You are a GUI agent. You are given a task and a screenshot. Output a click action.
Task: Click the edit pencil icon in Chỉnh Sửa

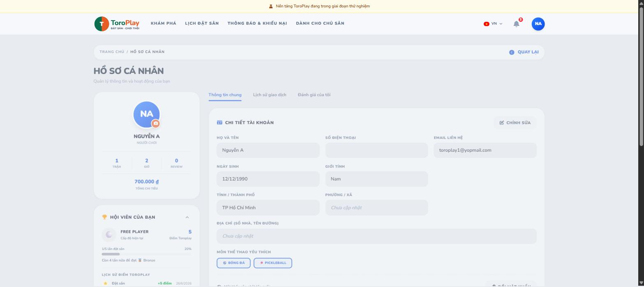[502, 123]
